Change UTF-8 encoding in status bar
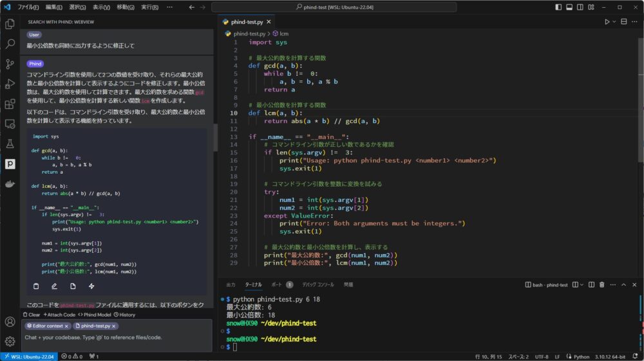The image size is (644, 361). tap(542, 357)
